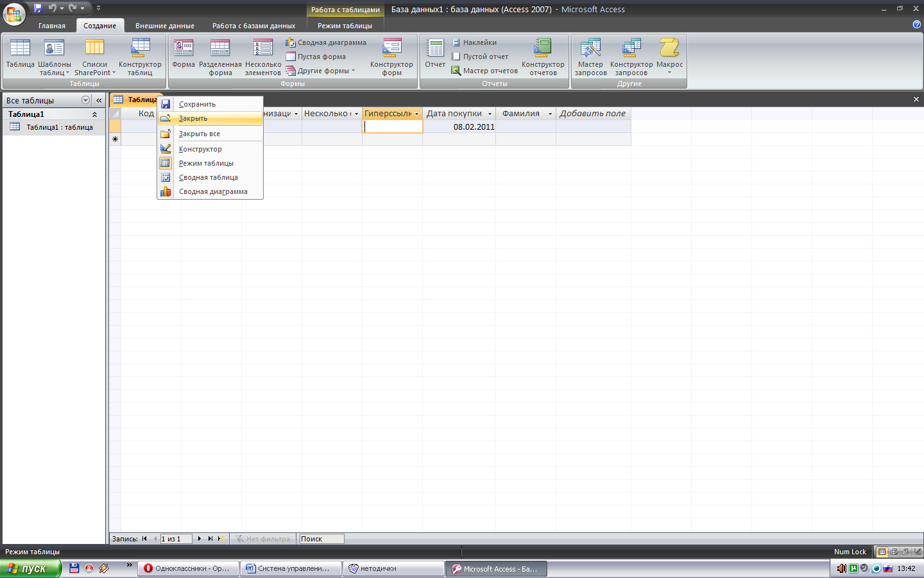Click Наклейки labels button
The width and height of the screenshot is (924, 578).
point(474,42)
